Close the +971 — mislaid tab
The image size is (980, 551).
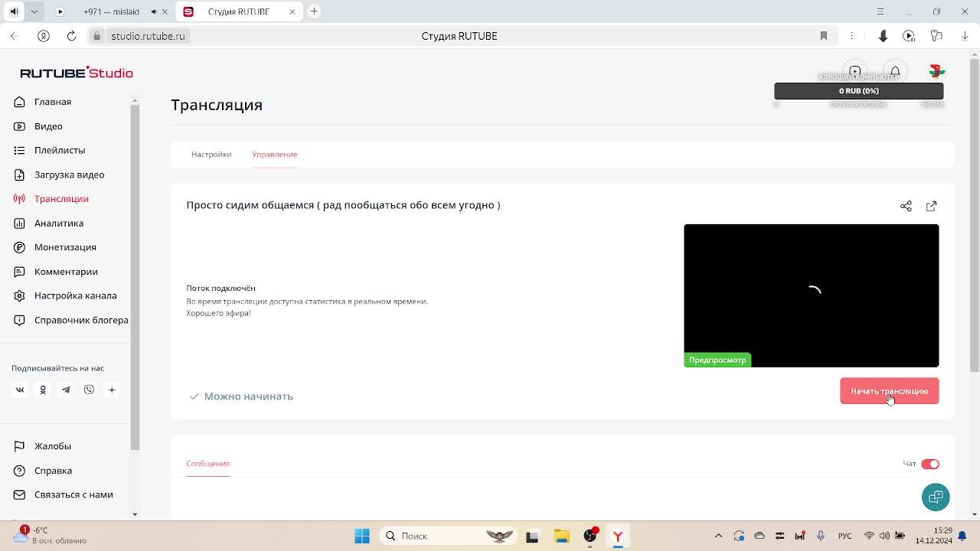coord(165,11)
